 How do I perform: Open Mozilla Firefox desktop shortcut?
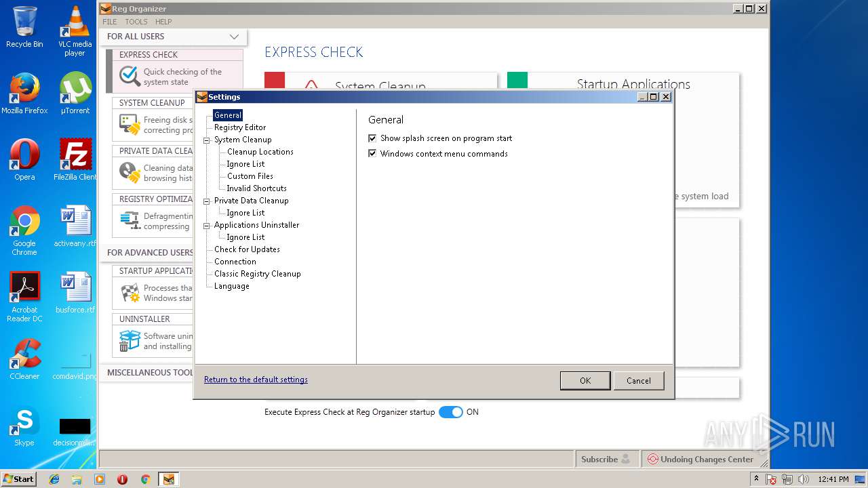24,93
